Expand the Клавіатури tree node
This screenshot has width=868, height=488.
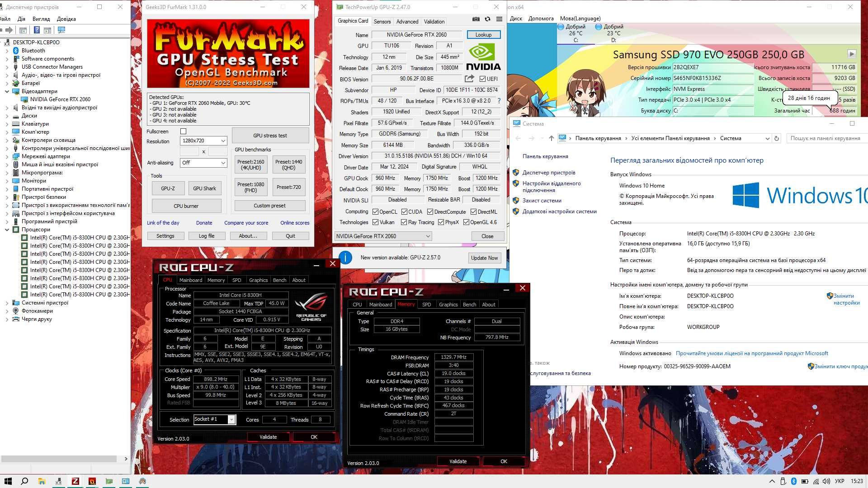[7, 124]
